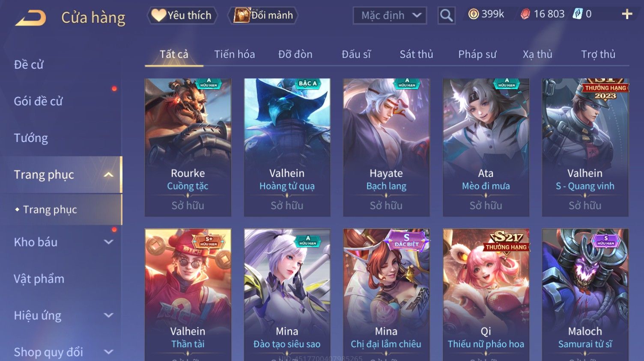Switch to the Sát thủ tab

click(x=416, y=54)
